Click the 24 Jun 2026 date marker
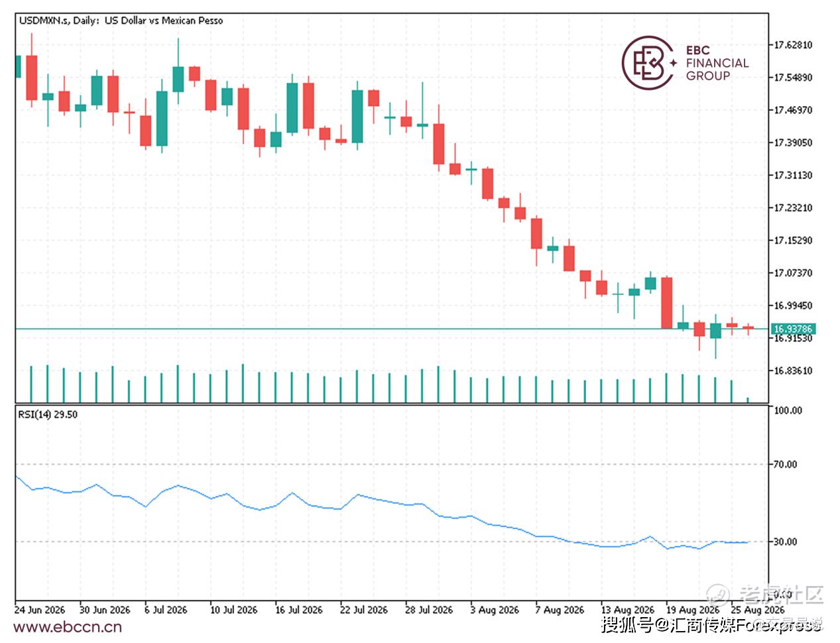The image size is (840, 643). coord(40,609)
